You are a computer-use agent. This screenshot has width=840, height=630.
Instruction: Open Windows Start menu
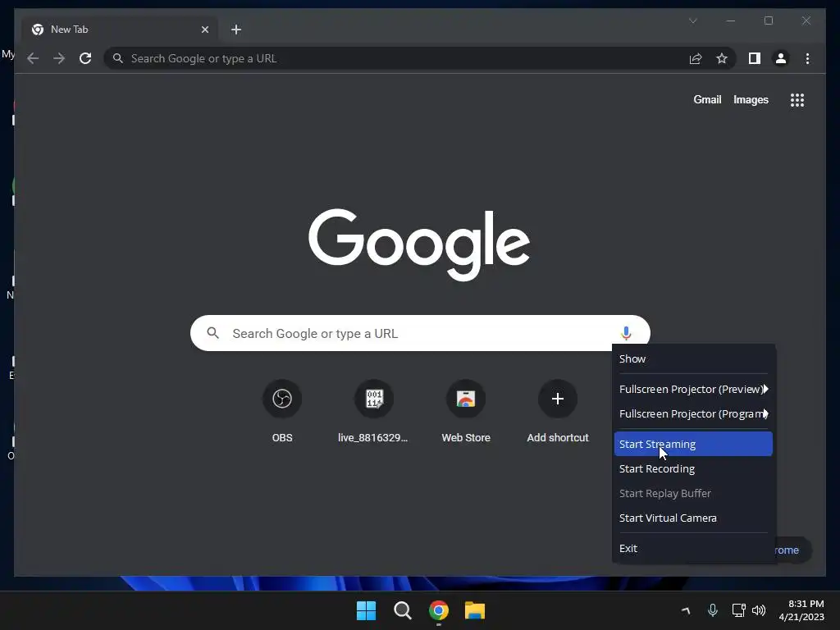(367, 610)
